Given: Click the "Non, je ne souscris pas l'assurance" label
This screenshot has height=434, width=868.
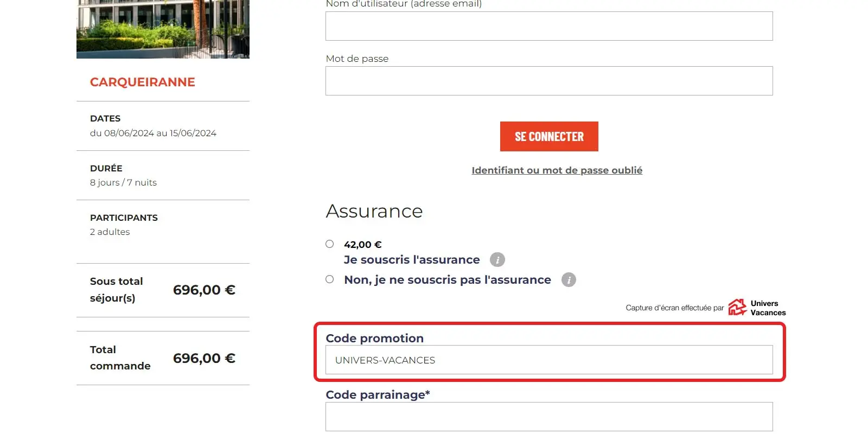Looking at the screenshot, I should [x=448, y=280].
